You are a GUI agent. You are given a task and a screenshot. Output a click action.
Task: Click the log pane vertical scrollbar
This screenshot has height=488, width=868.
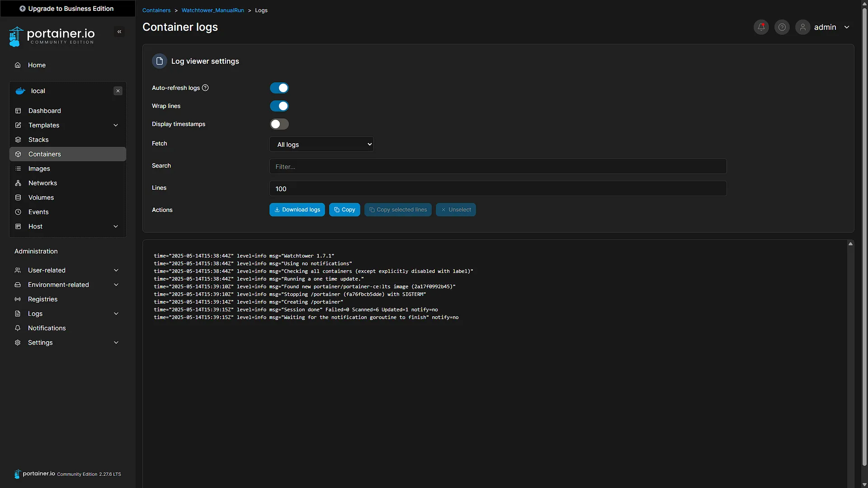[850, 364]
